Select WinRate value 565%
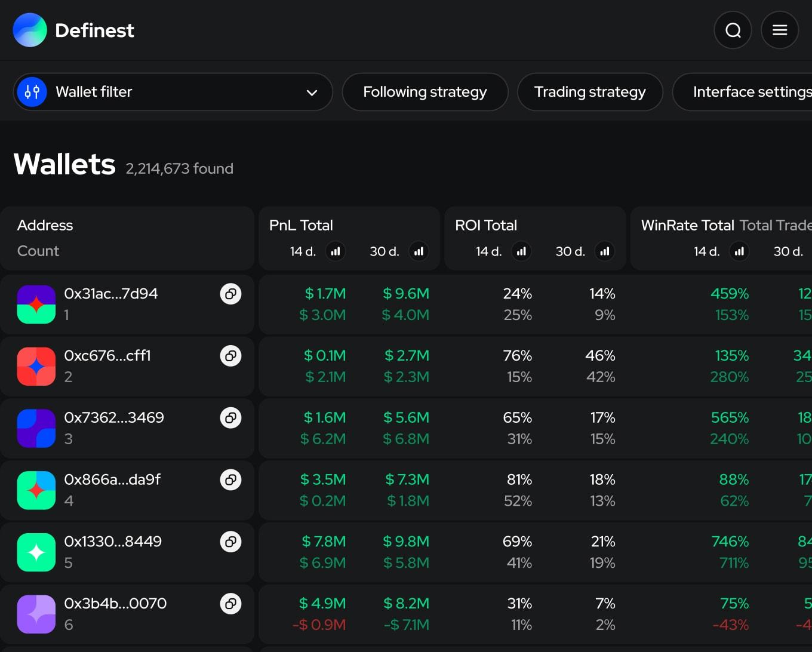The height and width of the screenshot is (652, 812). [x=730, y=417]
